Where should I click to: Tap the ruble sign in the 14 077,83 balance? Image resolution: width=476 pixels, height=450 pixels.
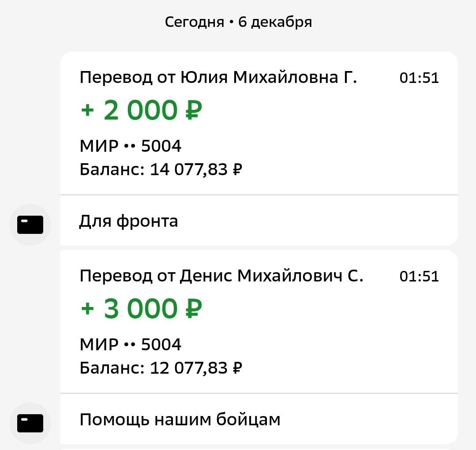237,169
